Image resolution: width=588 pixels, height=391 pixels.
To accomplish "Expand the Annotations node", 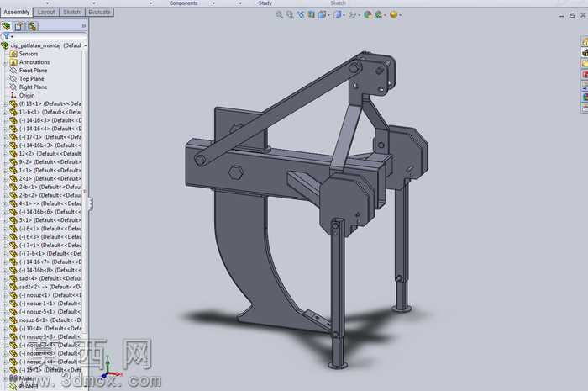I will pos(6,62).
